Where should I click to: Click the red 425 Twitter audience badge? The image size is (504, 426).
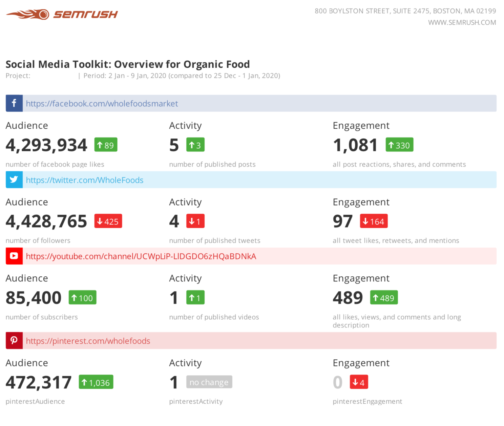(108, 221)
